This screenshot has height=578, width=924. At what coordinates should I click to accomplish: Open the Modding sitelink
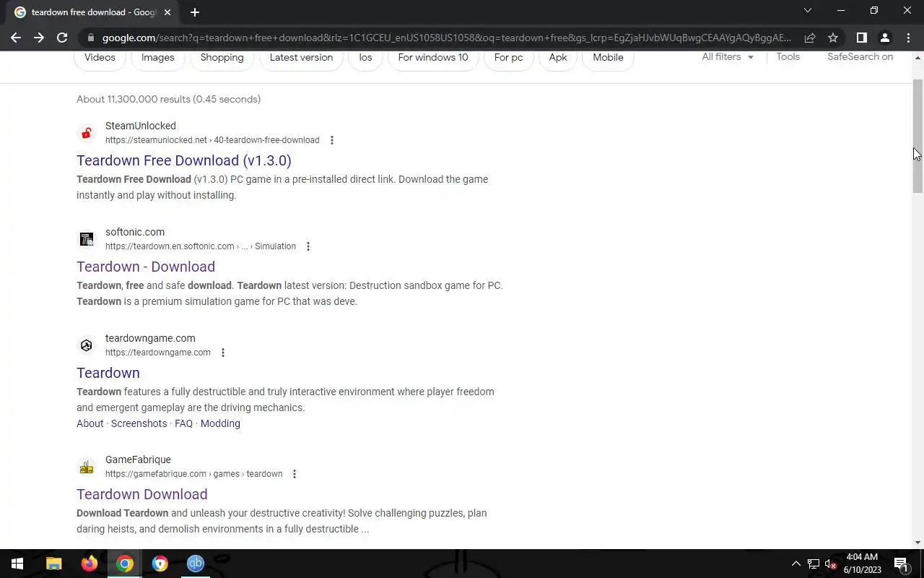click(x=220, y=423)
